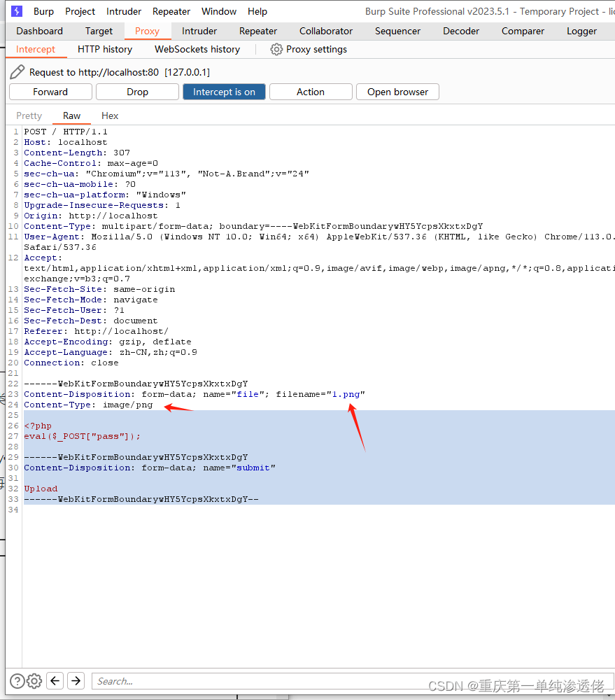
Task: Click the pencil edit icon beside the request info
Action: pos(17,71)
